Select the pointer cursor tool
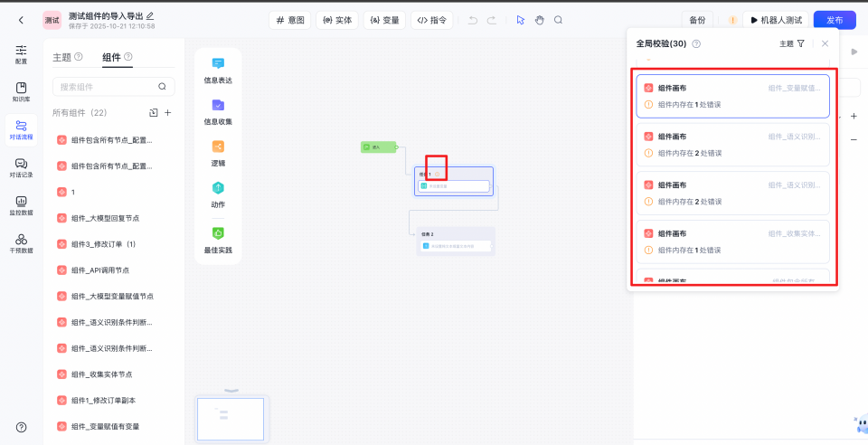 (x=520, y=20)
